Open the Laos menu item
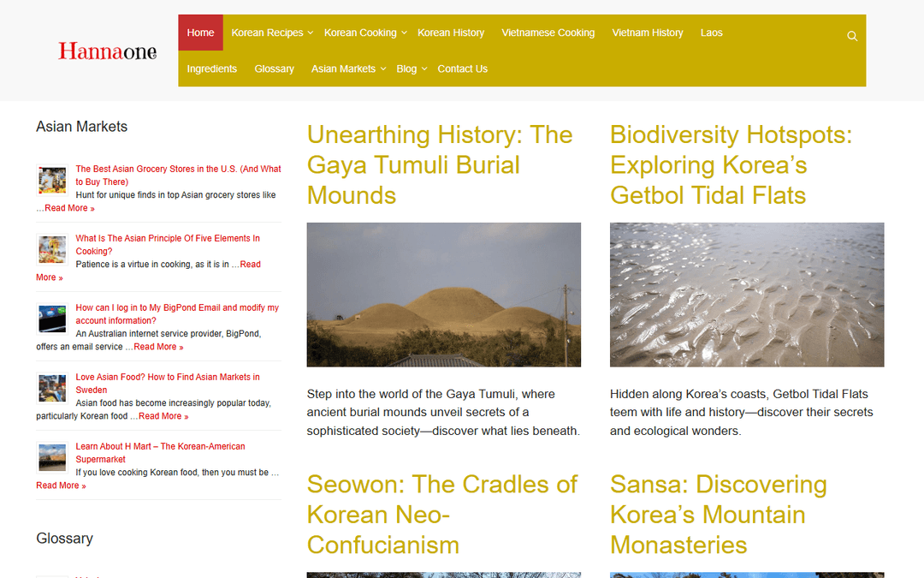The width and height of the screenshot is (924, 578). (711, 33)
